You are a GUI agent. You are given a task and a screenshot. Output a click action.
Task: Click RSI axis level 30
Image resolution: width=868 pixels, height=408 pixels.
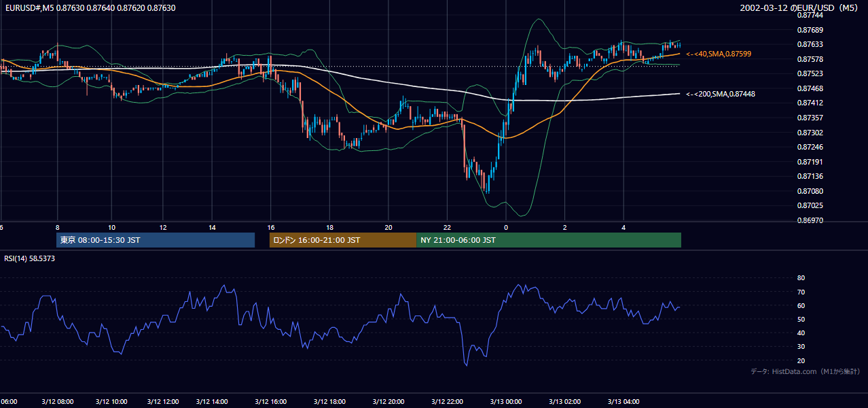(x=801, y=347)
